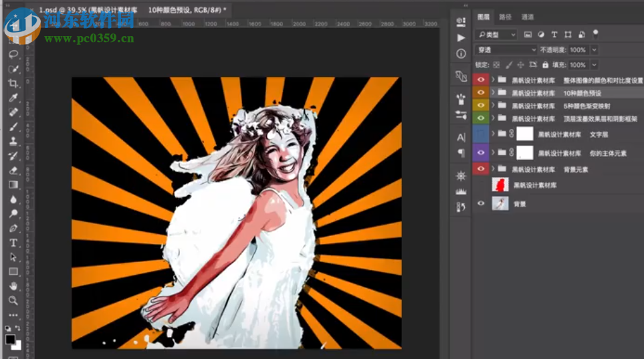Open the Info panel icon

point(461,53)
